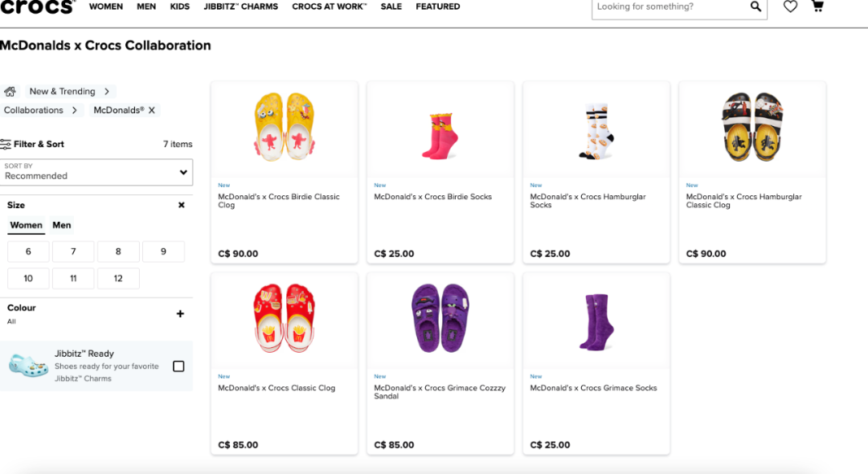Click the home breadcrumb icon
Screen dimensions: 868x474
tap(10, 92)
